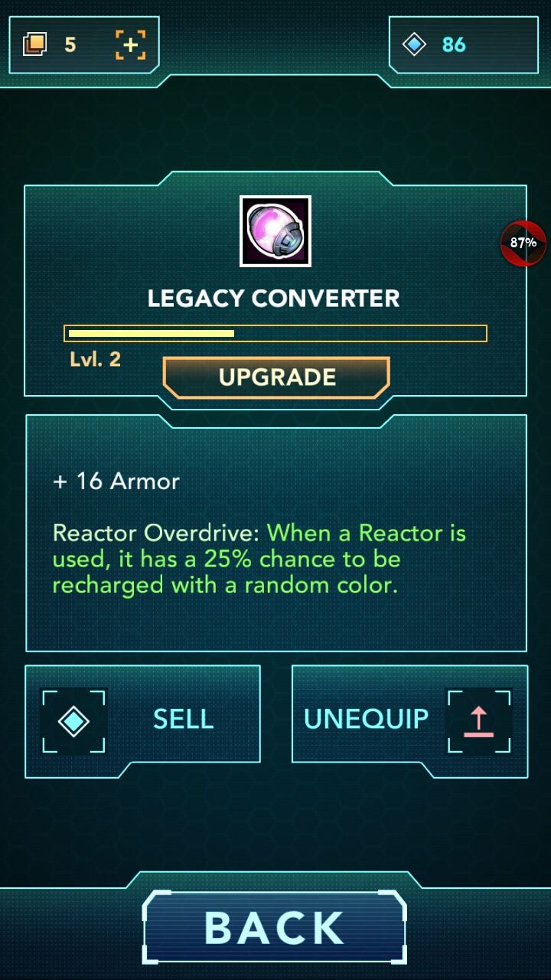Tap the card count number 5
The height and width of the screenshot is (980, 551).
coord(70,45)
